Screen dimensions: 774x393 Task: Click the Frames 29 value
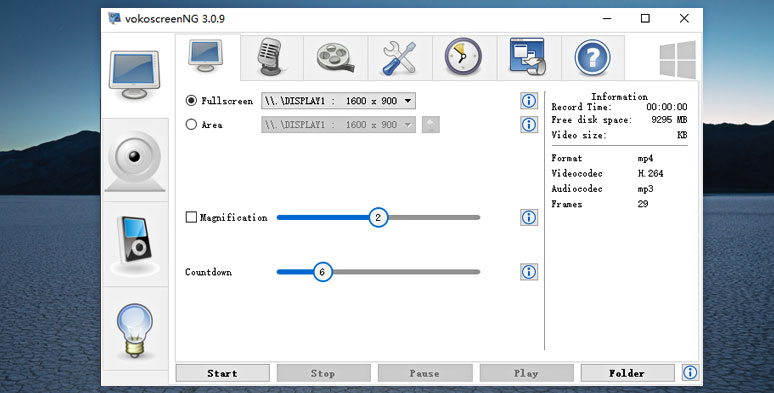click(x=643, y=204)
